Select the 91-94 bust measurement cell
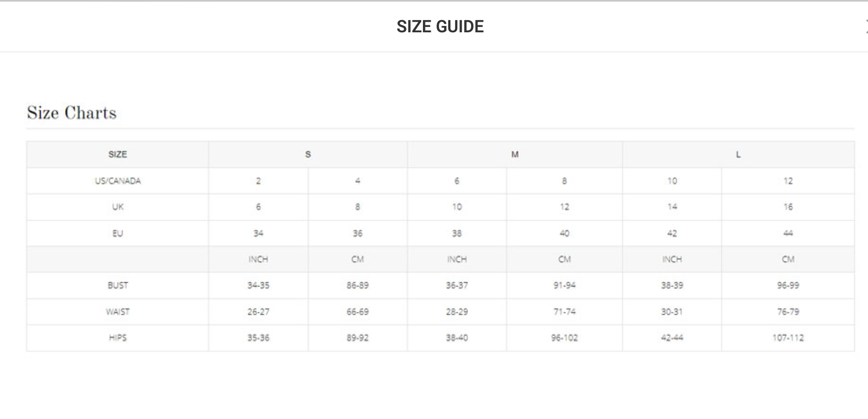This screenshot has width=868, height=419. (564, 286)
